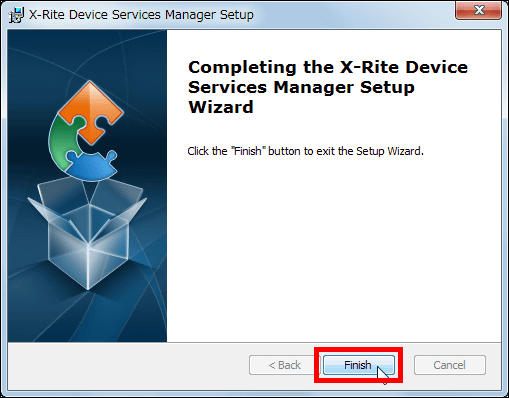Click the dark blue banner above the logo
The height and width of the screenshot is (398, 509).
(87, 53)
